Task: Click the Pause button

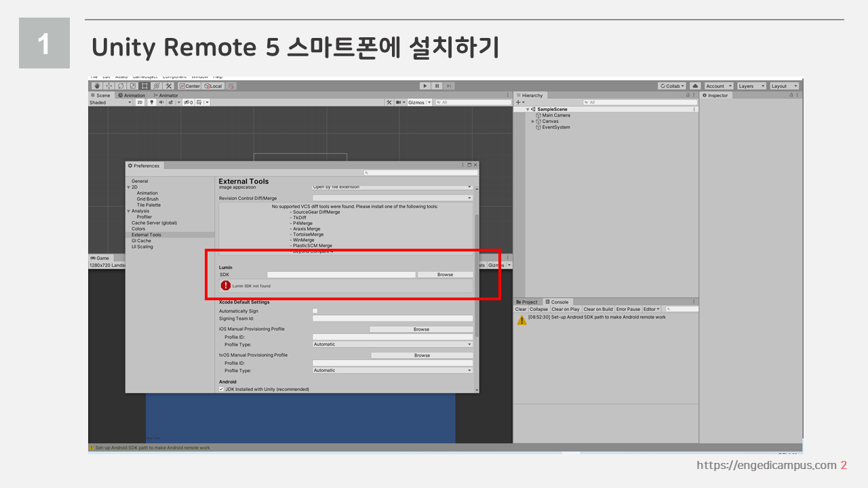Action: [x=437, y=86]
